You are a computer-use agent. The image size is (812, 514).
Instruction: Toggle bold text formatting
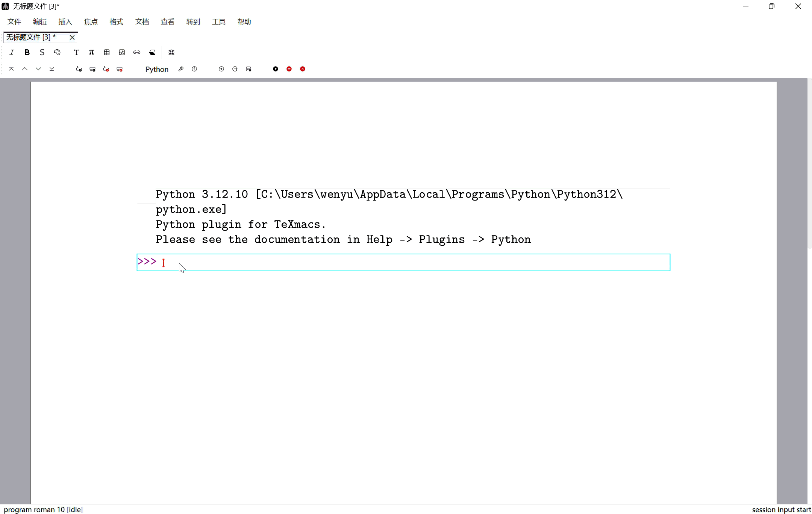pyautogui.click(x=27, y=52)
